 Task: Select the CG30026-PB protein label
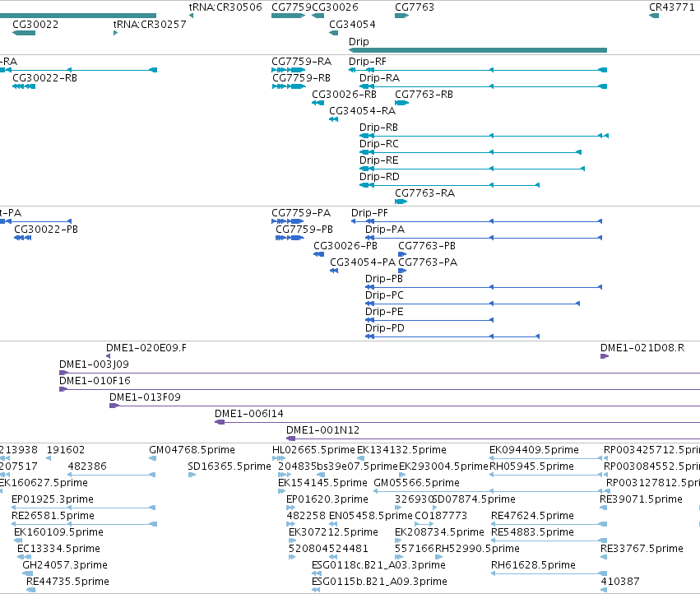[345, 246]
